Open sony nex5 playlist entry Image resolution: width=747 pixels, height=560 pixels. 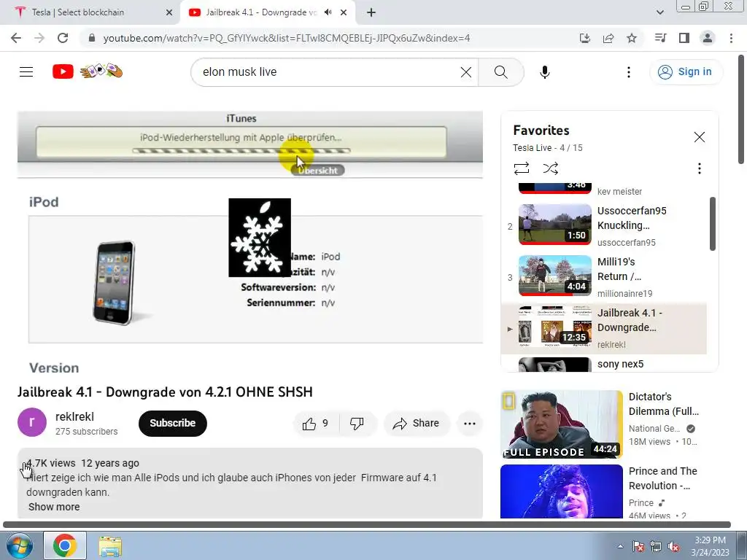604,365
